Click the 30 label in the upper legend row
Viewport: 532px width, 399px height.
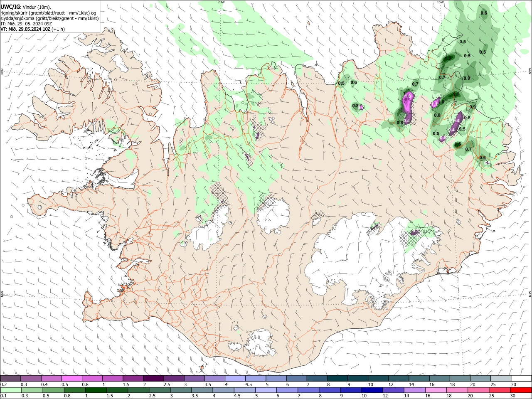513,384
